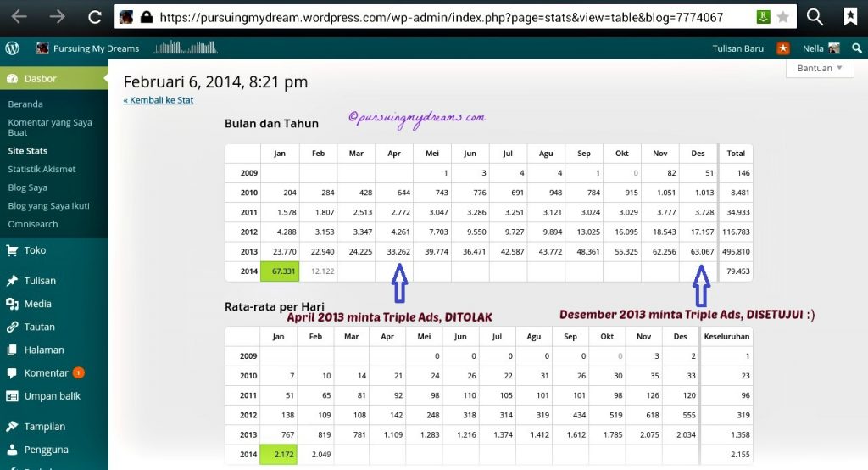Click highlighted 2.172 daily average cell
The width and height of the screenshot is (868, 470).
point(279,455)
